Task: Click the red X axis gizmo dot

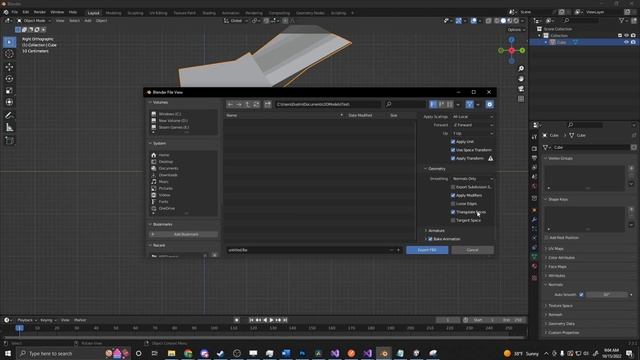Action: 512,50
